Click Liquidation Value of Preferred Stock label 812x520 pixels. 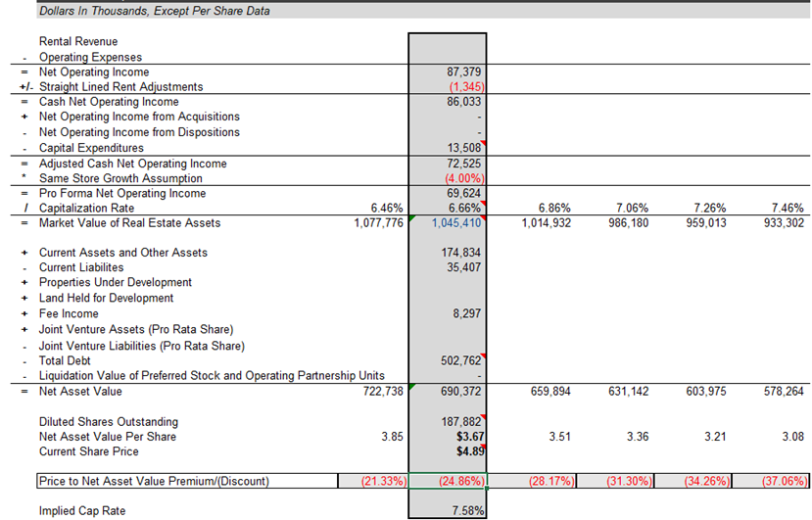pos(212,376)
